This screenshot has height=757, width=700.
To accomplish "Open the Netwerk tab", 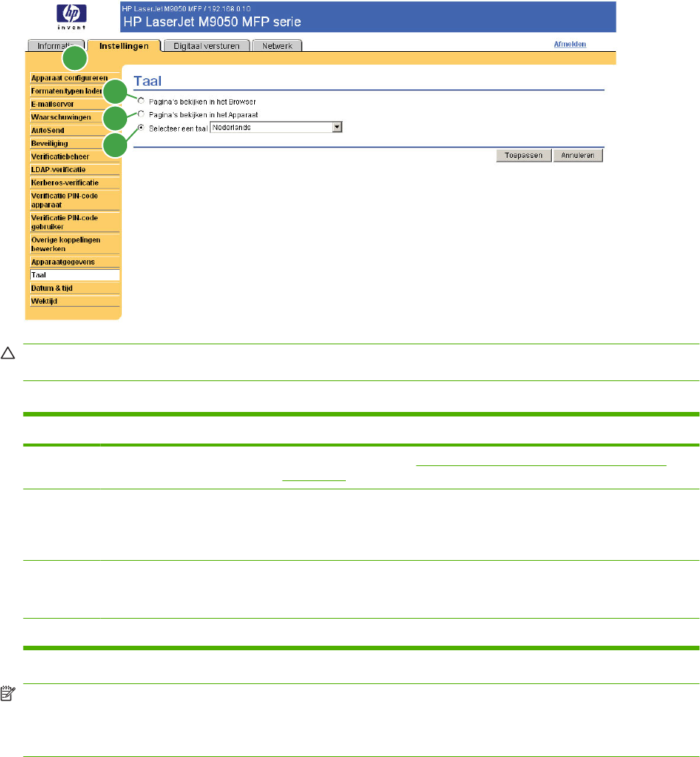I will [277, 46].
